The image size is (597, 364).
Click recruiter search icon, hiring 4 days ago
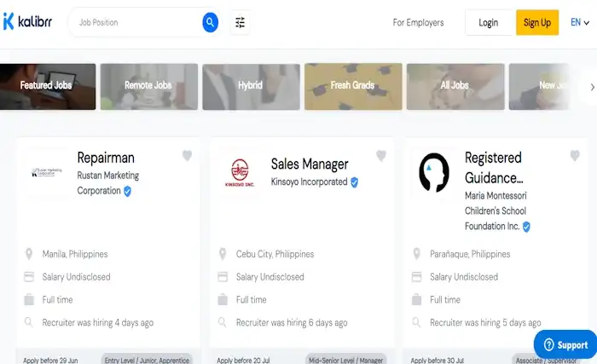(28, 322)
